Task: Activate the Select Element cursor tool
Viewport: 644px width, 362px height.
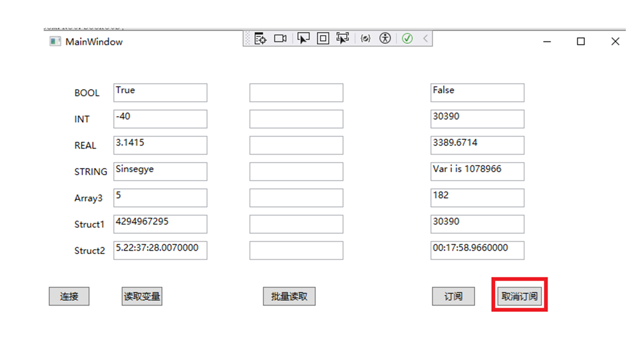Action: point(303,39)
